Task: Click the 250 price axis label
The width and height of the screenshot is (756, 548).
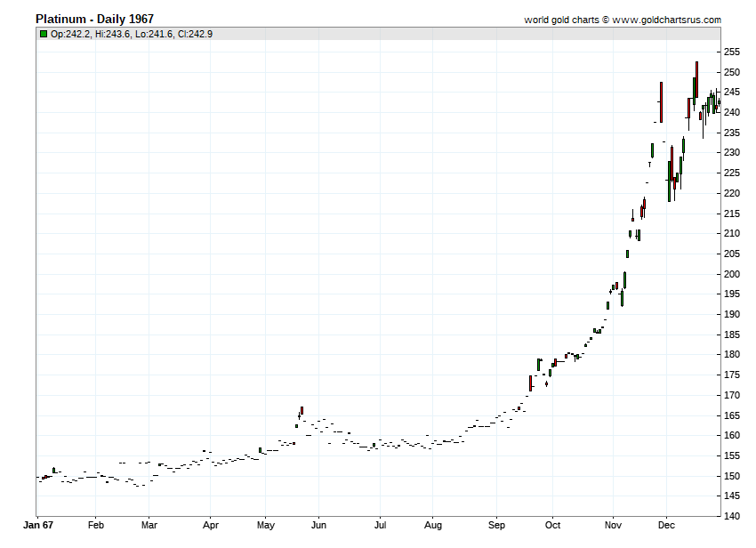Action: click(731, 72)
